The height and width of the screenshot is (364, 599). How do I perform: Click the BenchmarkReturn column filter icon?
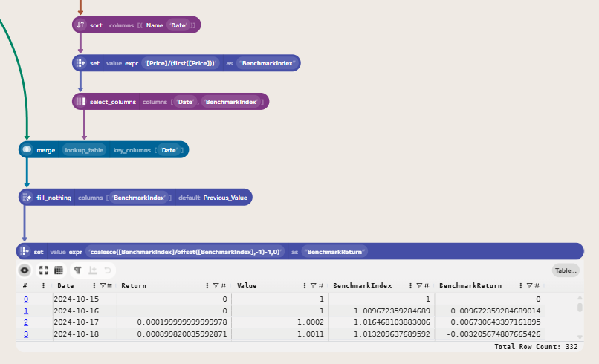click(x=529, y=286)
